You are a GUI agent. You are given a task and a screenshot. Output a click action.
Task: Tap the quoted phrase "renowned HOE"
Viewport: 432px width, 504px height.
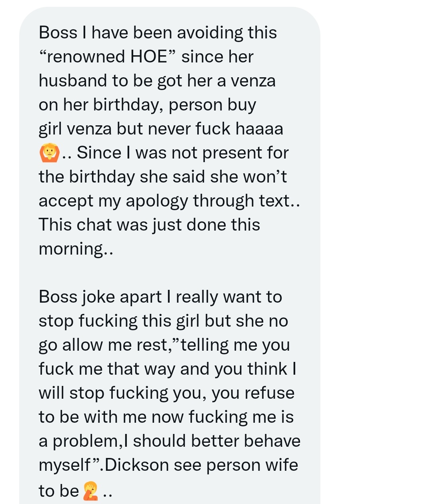[107, 56]
